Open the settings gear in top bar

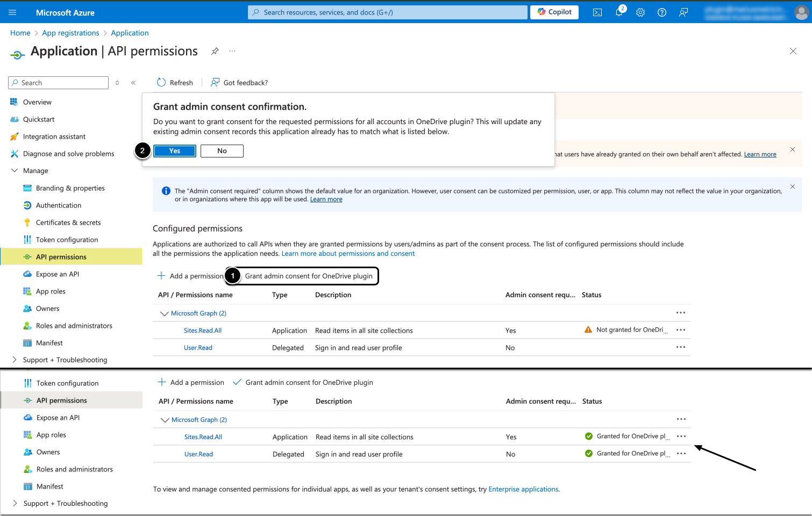(x=640, y=12)
